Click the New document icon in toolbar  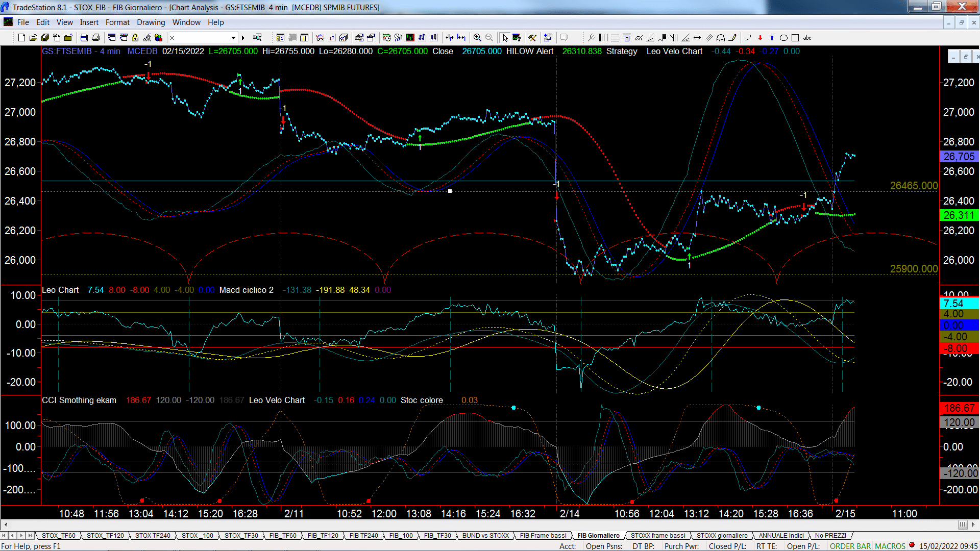point(21,38)
